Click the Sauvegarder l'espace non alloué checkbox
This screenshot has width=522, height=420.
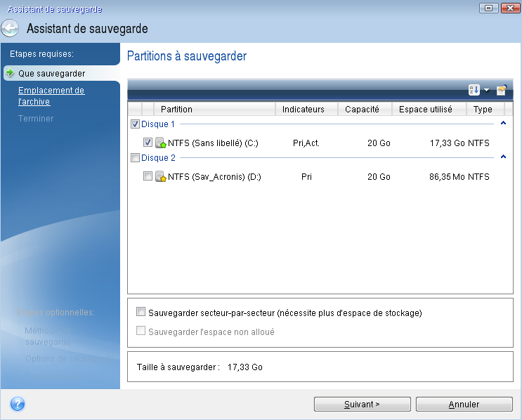[141, 331]
